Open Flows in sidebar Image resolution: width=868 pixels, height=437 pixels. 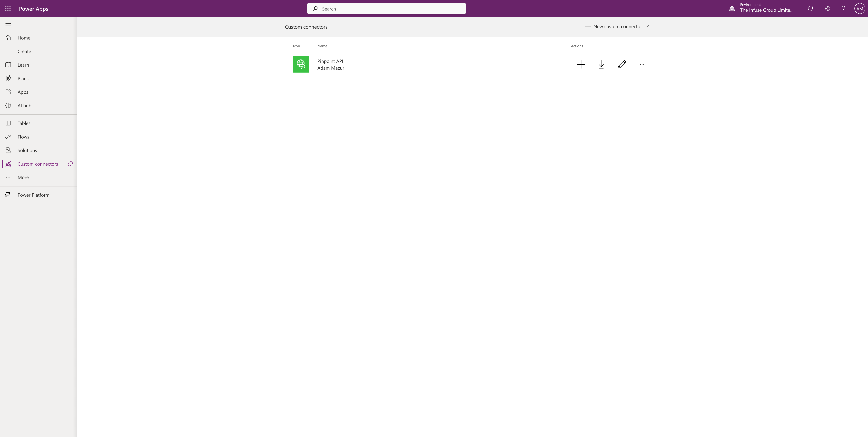[x=38, y=137]
